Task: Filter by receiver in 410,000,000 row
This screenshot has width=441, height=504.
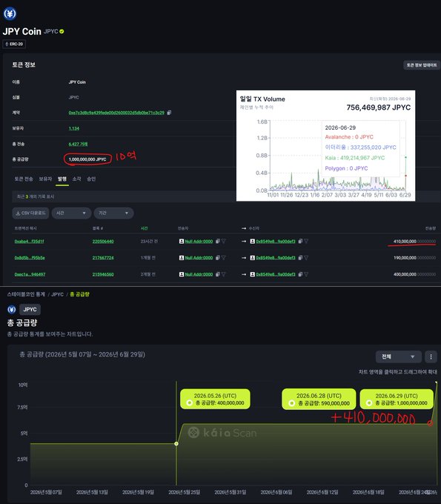Action: (x=306, y=241)
